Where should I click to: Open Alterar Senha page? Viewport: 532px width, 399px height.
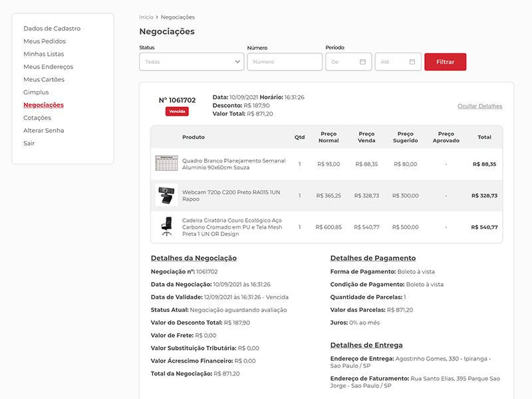(x=44, y=130)
